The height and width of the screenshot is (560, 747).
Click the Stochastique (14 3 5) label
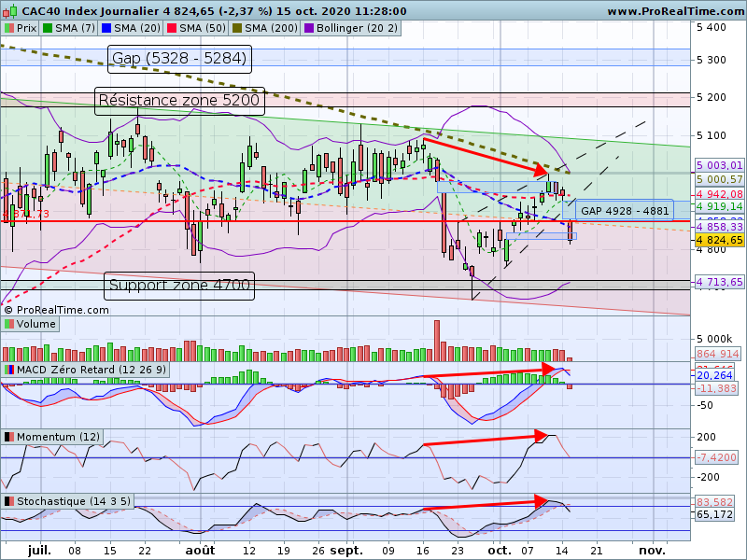(74, 501)
